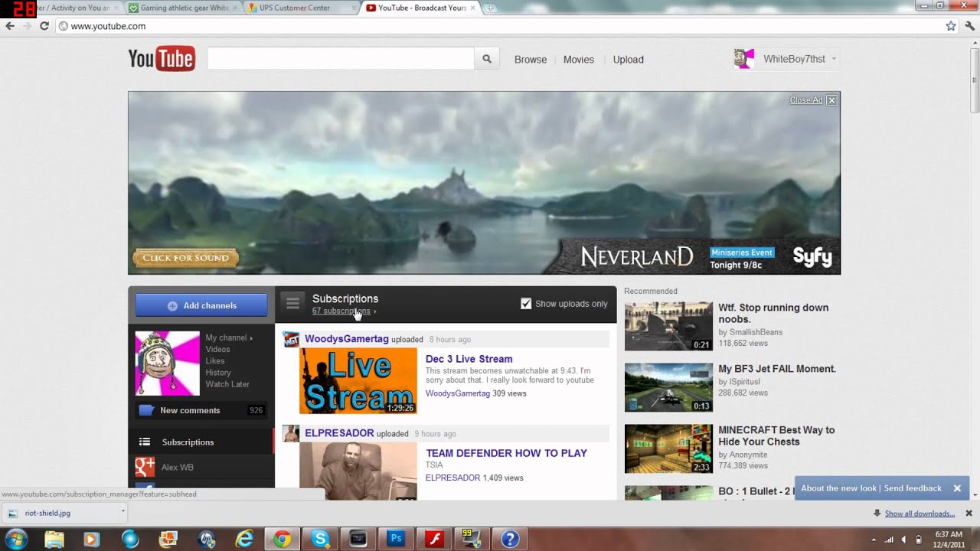This screenshot has width=980, height=551.
Task: Open a new Chrome tab
Action: (x=491, y=8)
